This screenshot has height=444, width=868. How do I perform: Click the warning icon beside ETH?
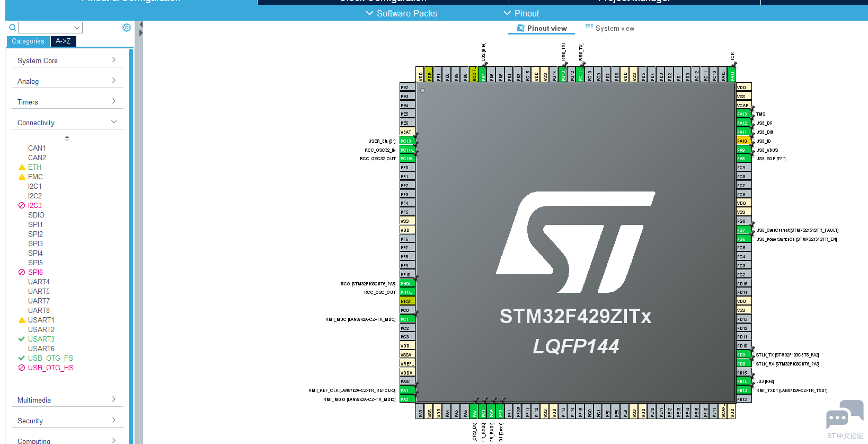22,167
